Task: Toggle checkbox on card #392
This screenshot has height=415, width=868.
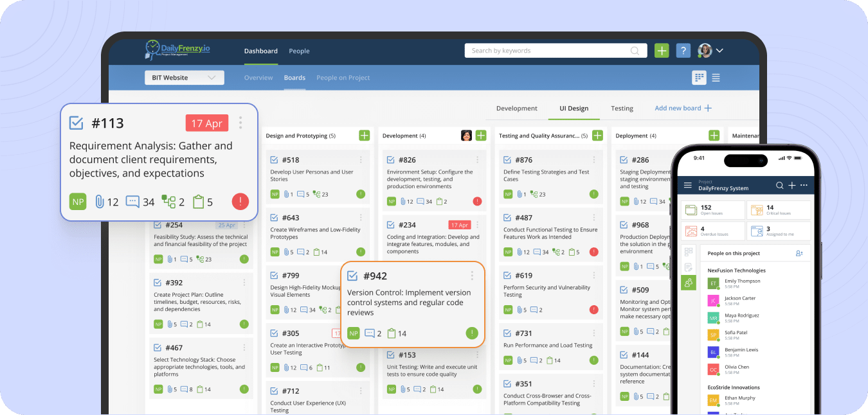Action: (158, 283)
